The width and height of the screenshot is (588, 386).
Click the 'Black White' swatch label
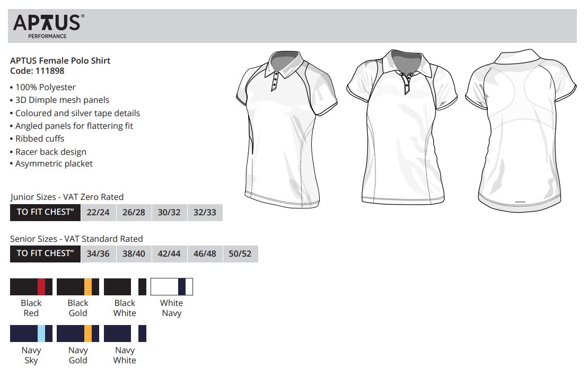125,308
